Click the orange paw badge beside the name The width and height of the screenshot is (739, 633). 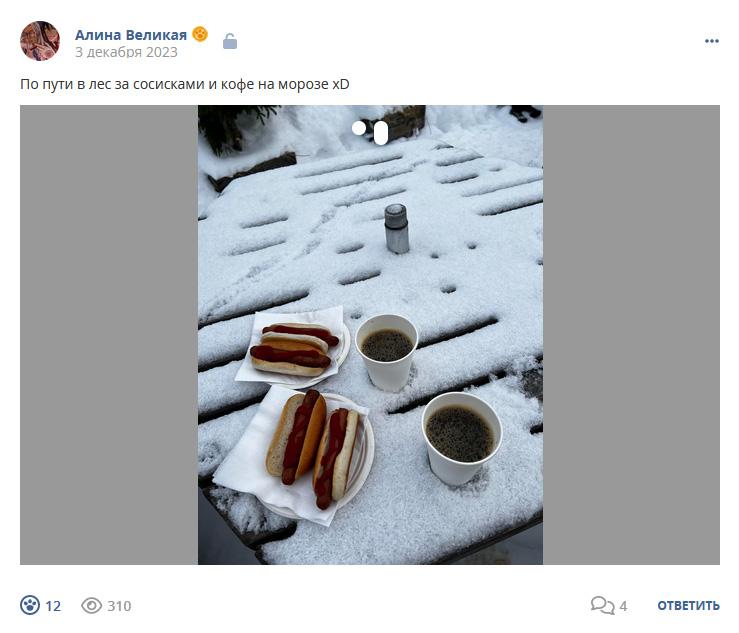point(200,34)
